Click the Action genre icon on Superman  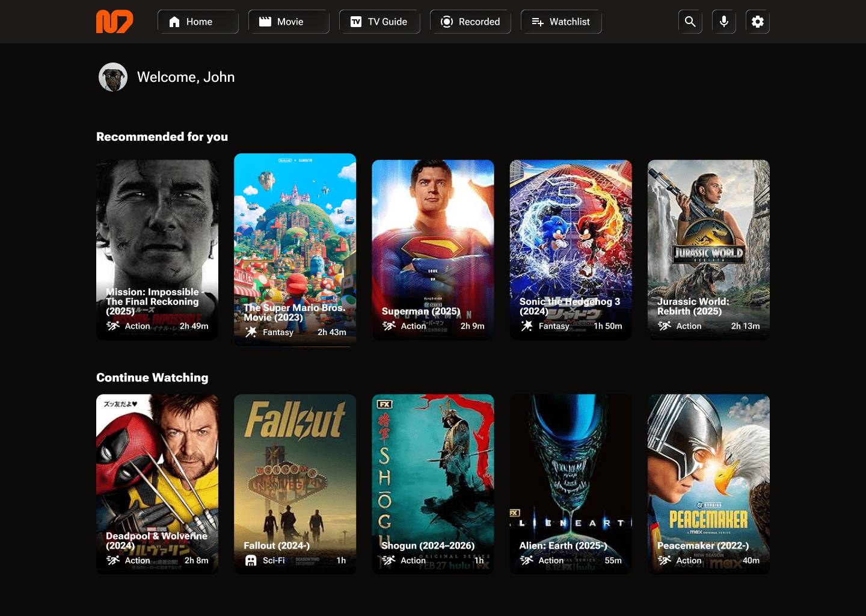(389, 326)
